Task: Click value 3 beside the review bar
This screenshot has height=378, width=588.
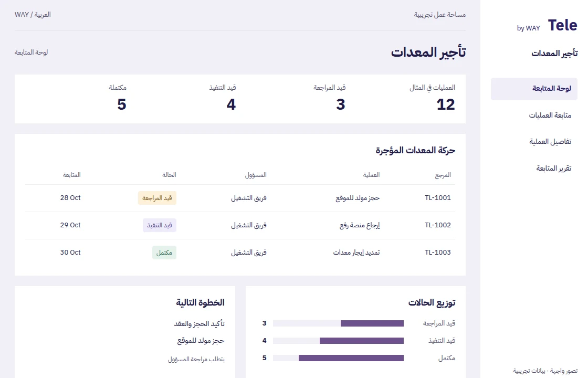Action: click(x=265, y=323)
